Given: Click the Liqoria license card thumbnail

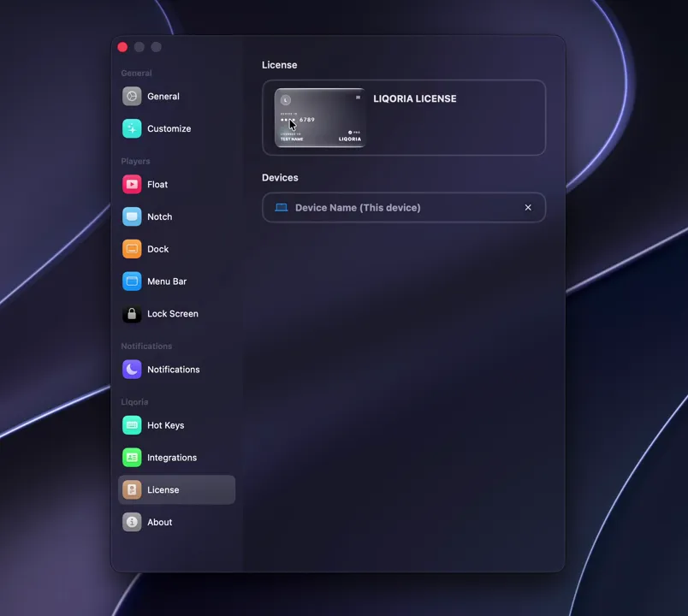Looking at the screenshot, I should (320, 117).
